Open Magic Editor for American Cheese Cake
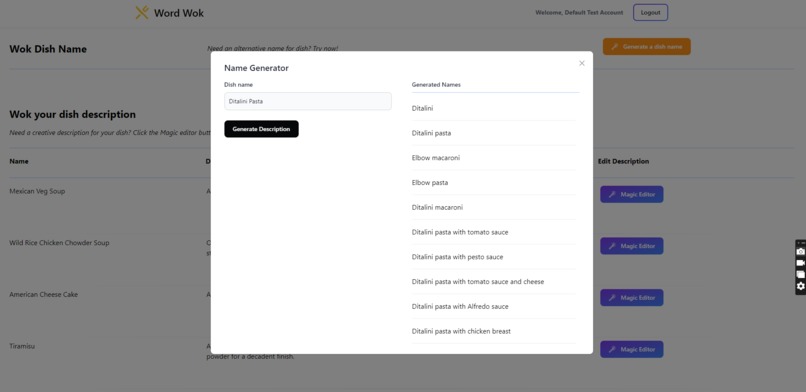 point(632,297)
